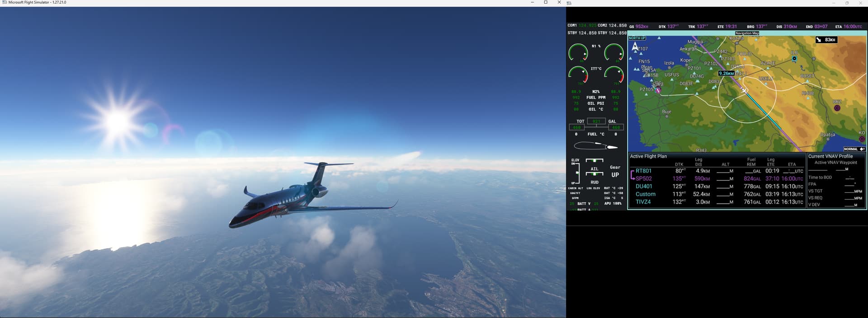Click the wind arrow 83KH indicator

(826, 40)
